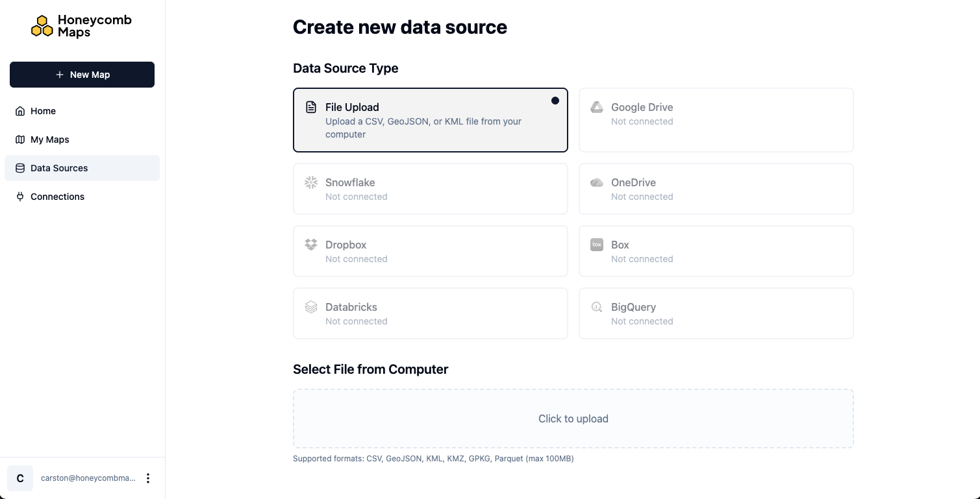Navigate to Connections in the sidebar
Image resolution: width=980 pixels, height=499 pixels.
click(x=57, y=197)
